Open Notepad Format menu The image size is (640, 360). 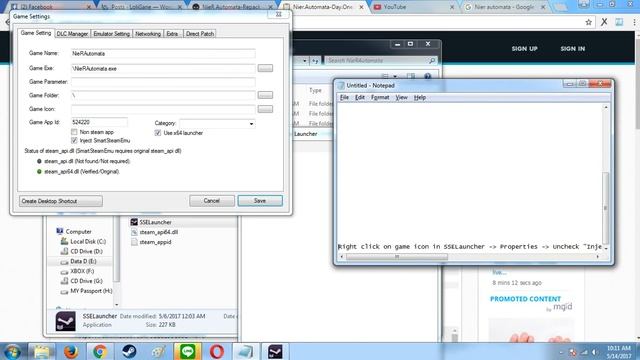(x=380, y=98)
